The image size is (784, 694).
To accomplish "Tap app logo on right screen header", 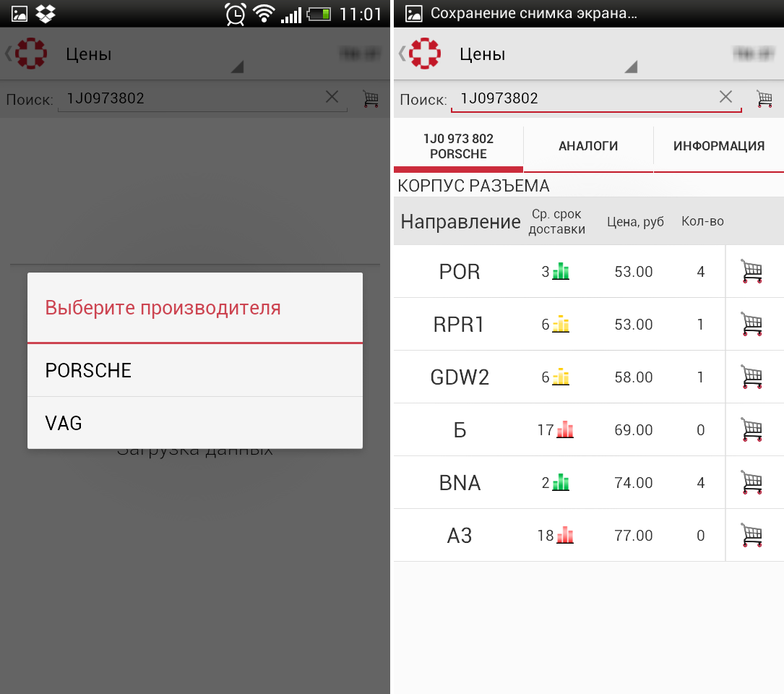I will [424, 53].
